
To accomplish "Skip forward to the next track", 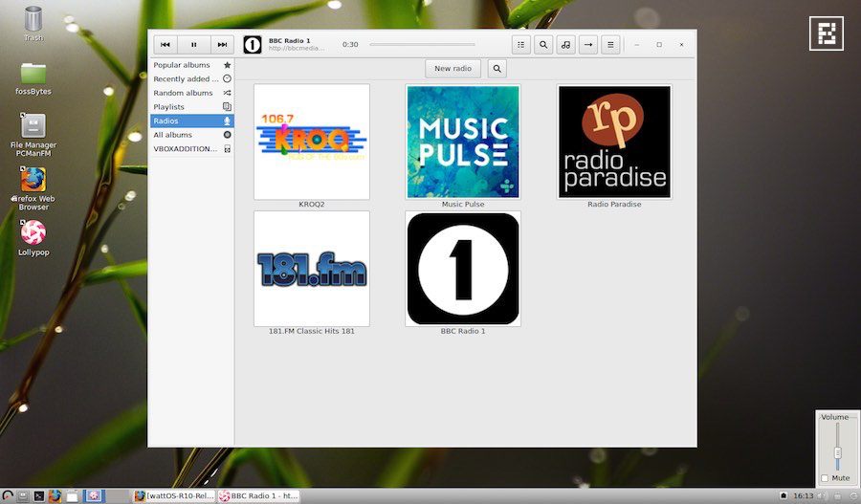I will coord(222,44).
